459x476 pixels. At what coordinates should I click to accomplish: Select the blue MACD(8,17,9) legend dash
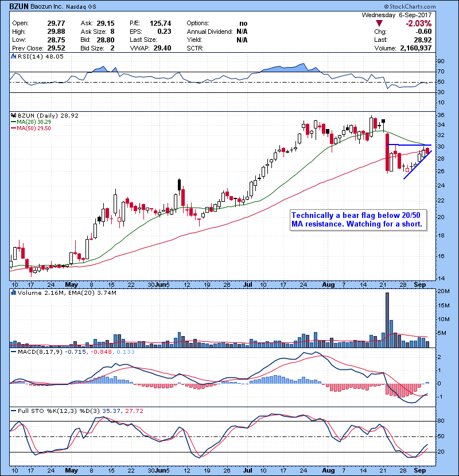pos(14,352)
